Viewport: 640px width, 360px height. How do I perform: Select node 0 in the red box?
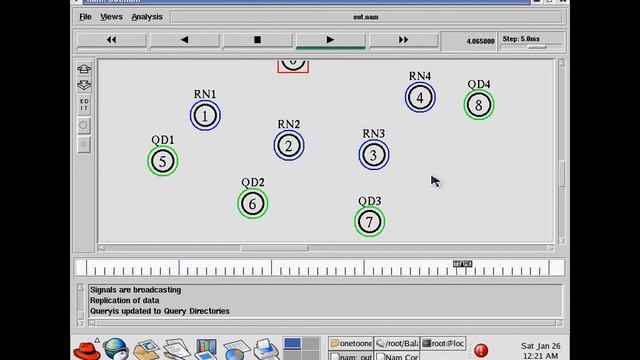(x=293, y=65)
